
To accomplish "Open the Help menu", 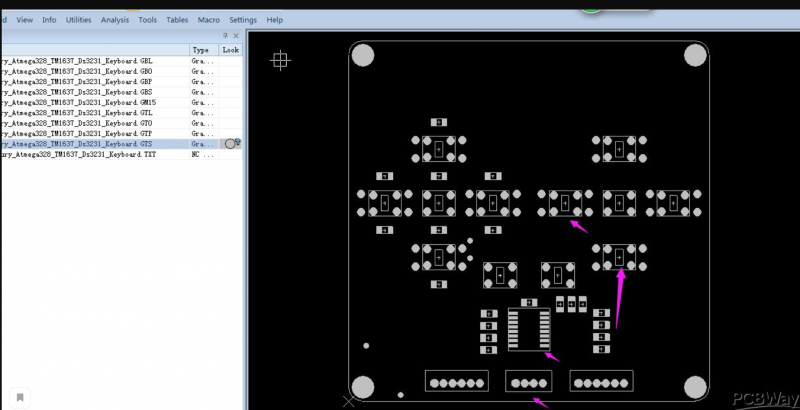I will 274,20.
